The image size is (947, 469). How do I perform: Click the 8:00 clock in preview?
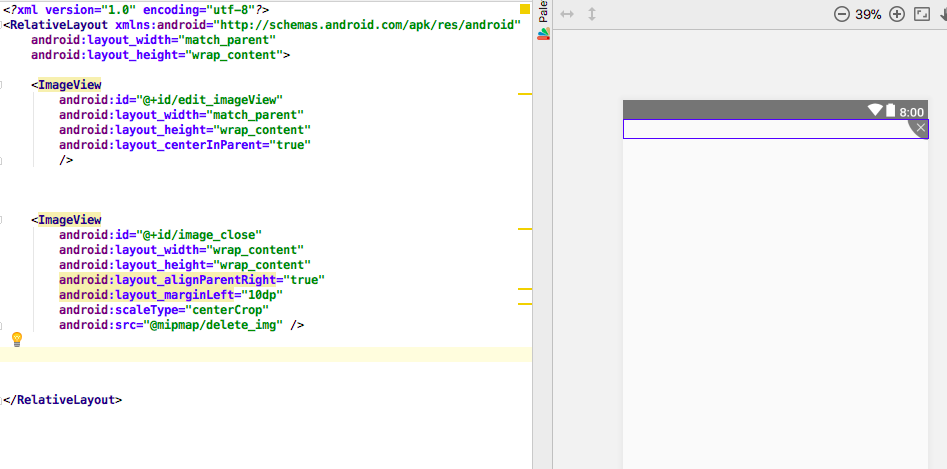tap(911, 112)
